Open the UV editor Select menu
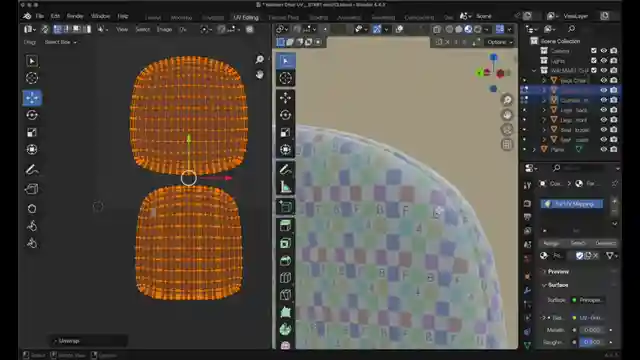Viewport: 640px width, 360px height. [x=142, y=29]
